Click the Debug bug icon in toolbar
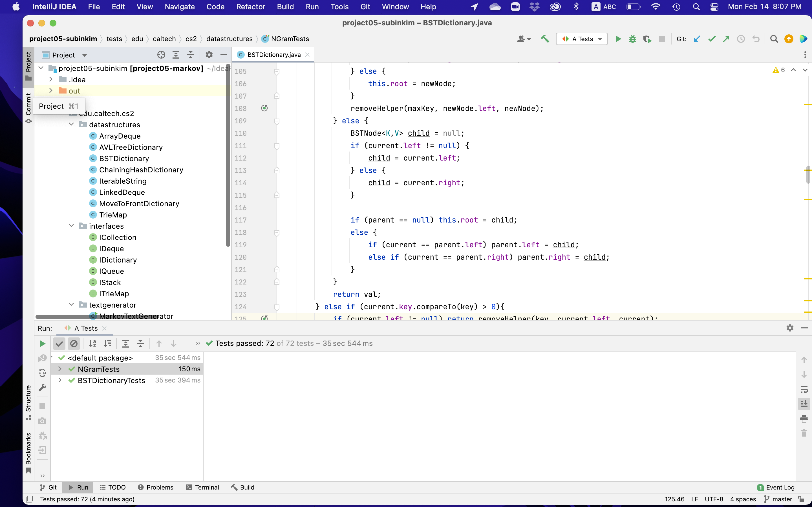The height and width of the screenshot is (507, 812). tap(632, 39)
